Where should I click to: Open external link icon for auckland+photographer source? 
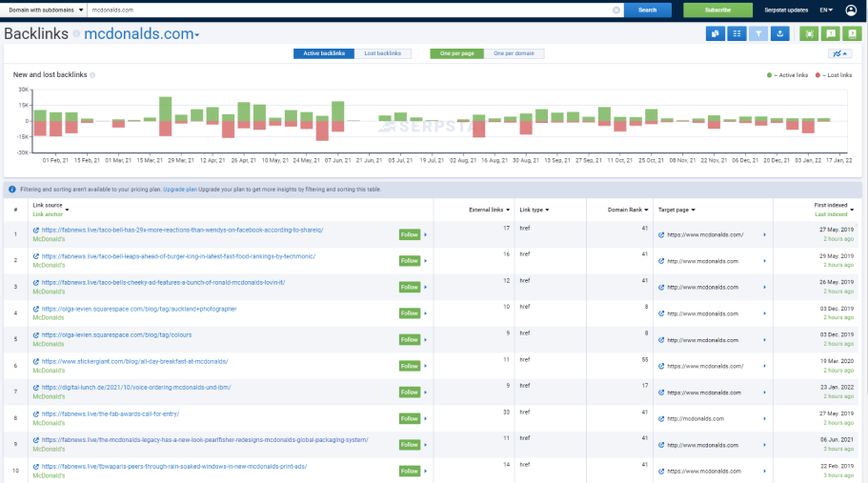click(x=36, y=310)
